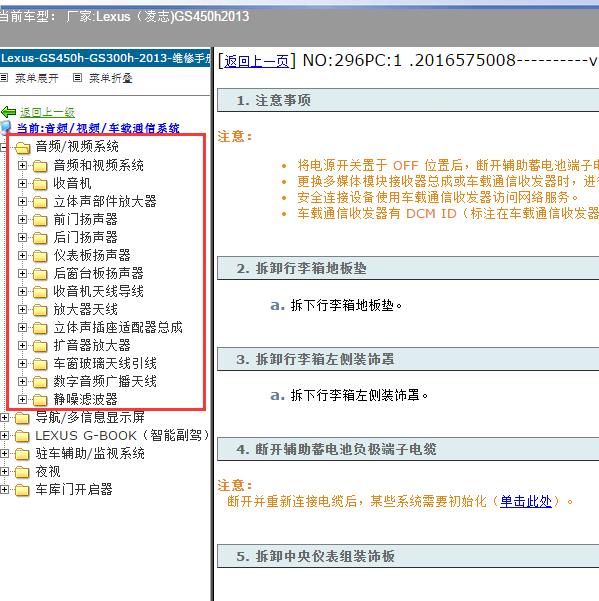This screenshot has width=599, height=601.
Task: Click 当前:音频/视频/车载通信系统 heading
Action: tap(98, 128)
